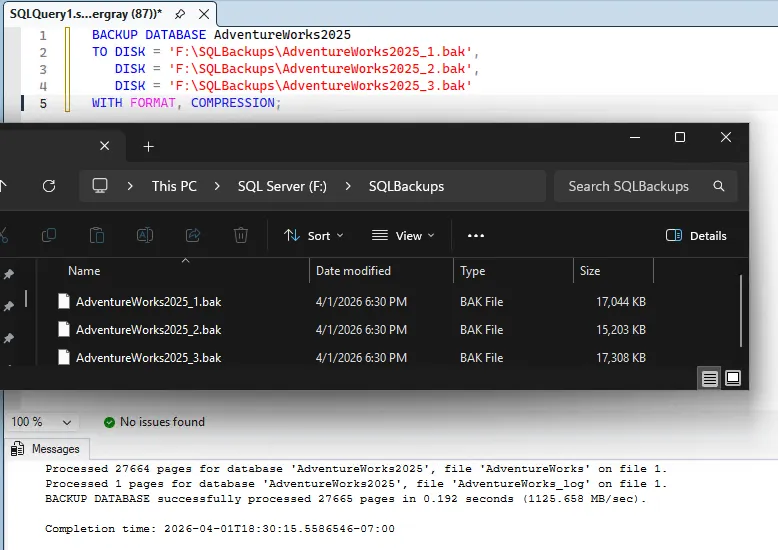Viewport: 778px width, 550px height.
Task: Click file icon of AdventureWorks2025_2.bak
Action: [64, 329]
